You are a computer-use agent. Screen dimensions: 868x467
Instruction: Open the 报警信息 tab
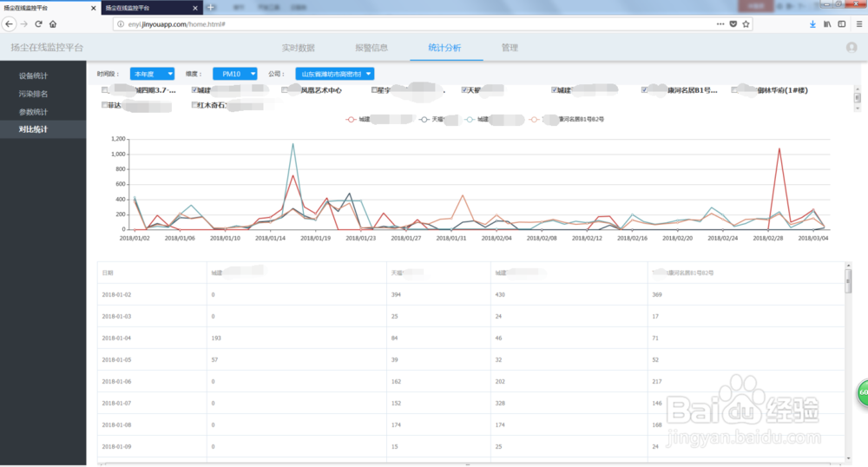pyautogui.click(x=372, y=48)
